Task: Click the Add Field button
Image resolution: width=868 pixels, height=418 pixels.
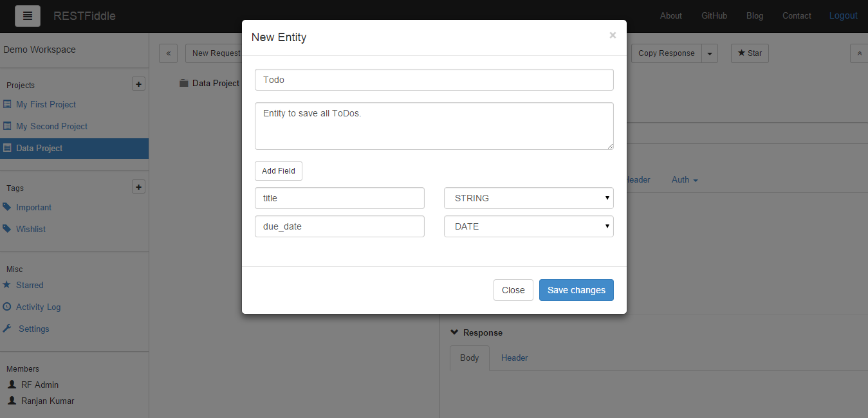Action: tap(278, 171)
